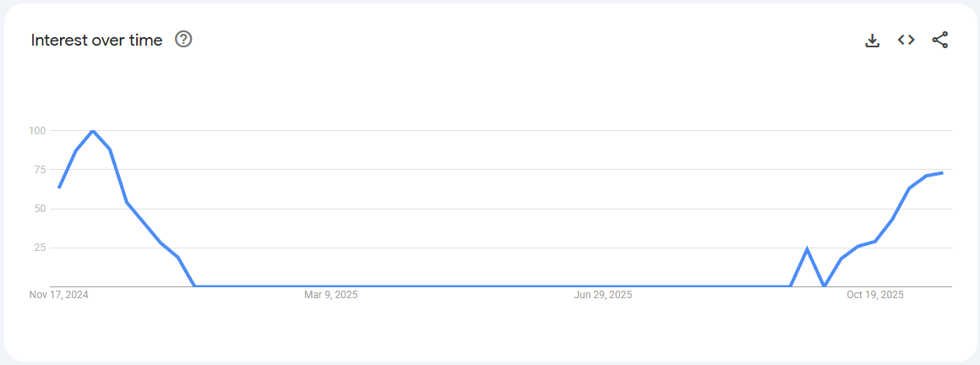Click the 25 y-axis label

[x=39, y=248]
